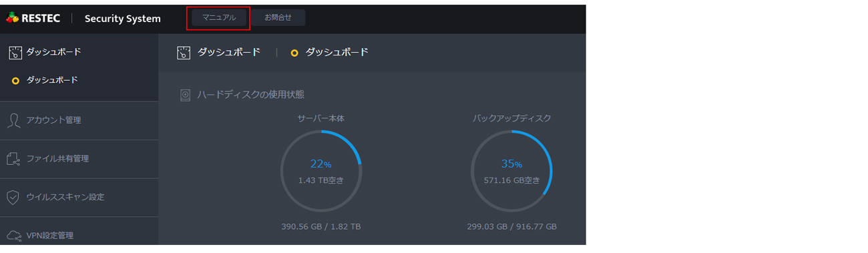
Task: Expand the ファイル共有管理 section
Action: (79, 159)
